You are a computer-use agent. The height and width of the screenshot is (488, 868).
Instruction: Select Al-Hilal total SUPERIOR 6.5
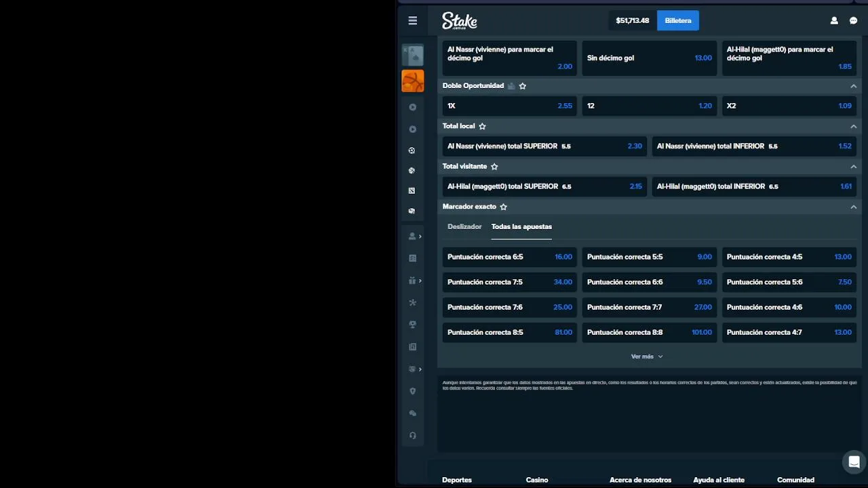[x=545, y=186]
